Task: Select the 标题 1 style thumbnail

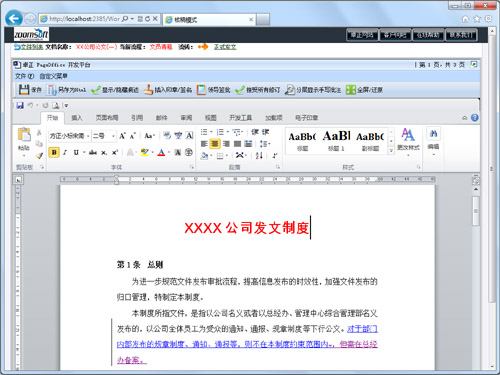Action: point(336,140)
